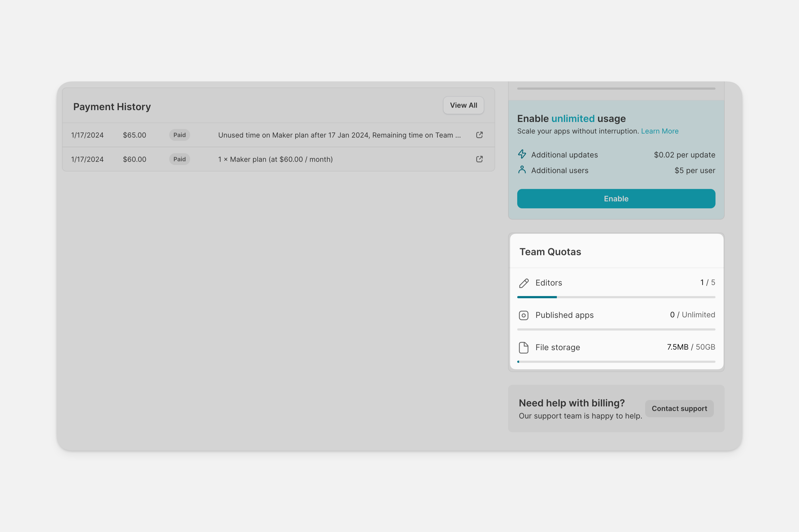
Task: Click the File storage usage bar
Action: coord(616,362)
